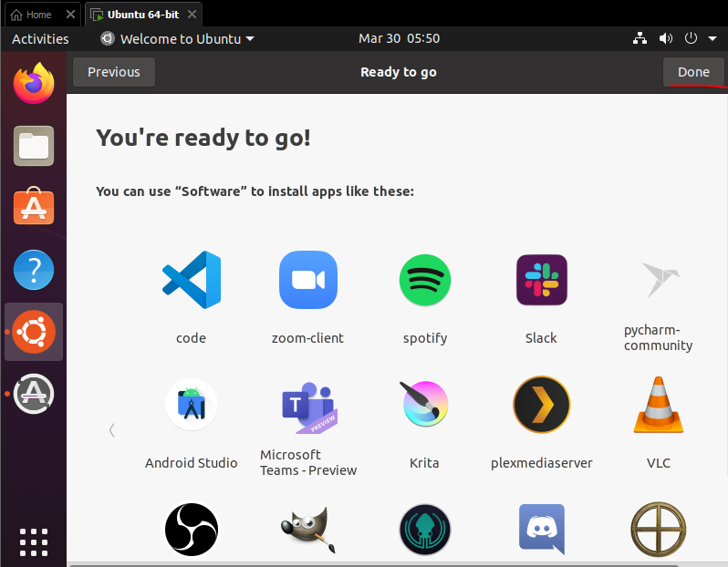Open Software Updater in the dock
This screenshot has width=728, height=567.
34,394
